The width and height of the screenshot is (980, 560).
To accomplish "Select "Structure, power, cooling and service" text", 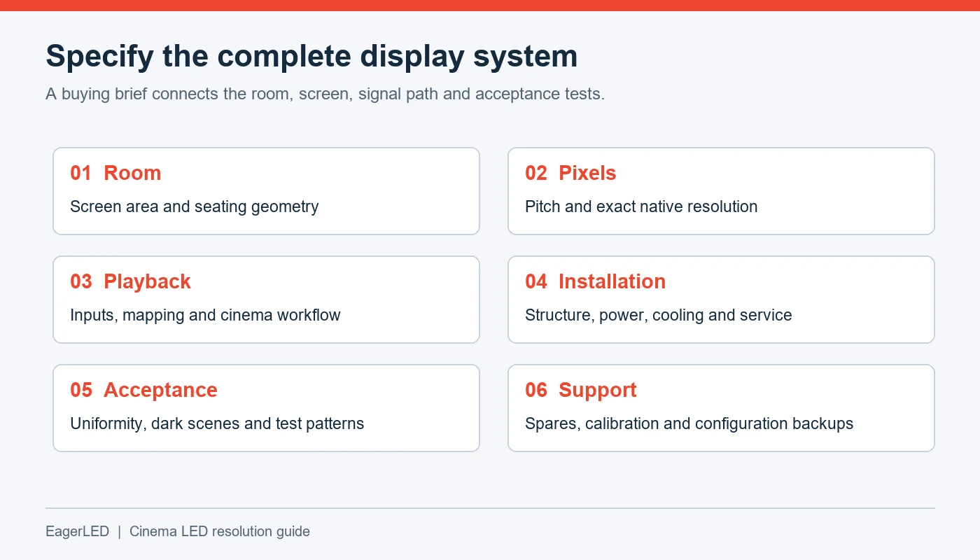I will click(659, 315).
